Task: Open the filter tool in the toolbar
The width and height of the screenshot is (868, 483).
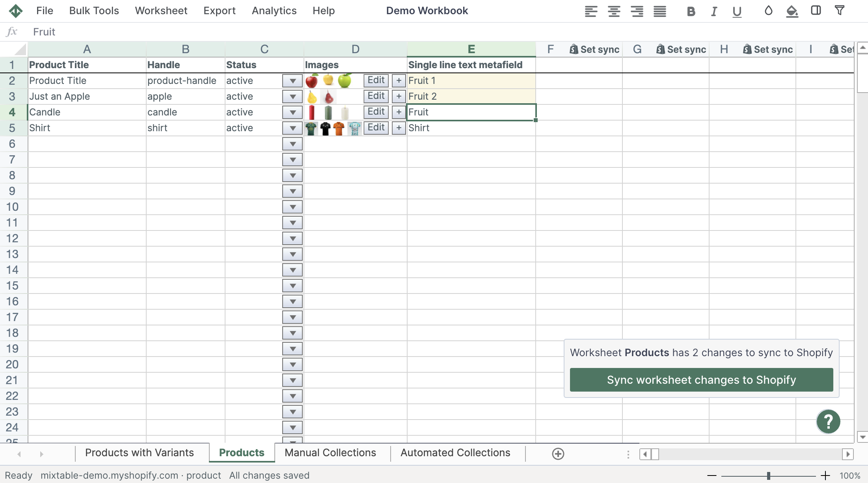Action: (x=840, y=11)
